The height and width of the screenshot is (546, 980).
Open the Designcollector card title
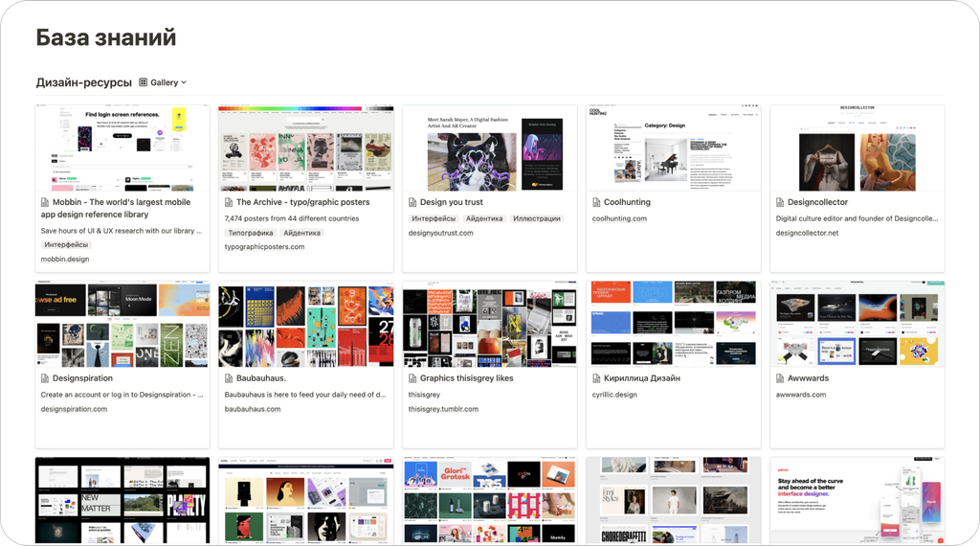817,202
